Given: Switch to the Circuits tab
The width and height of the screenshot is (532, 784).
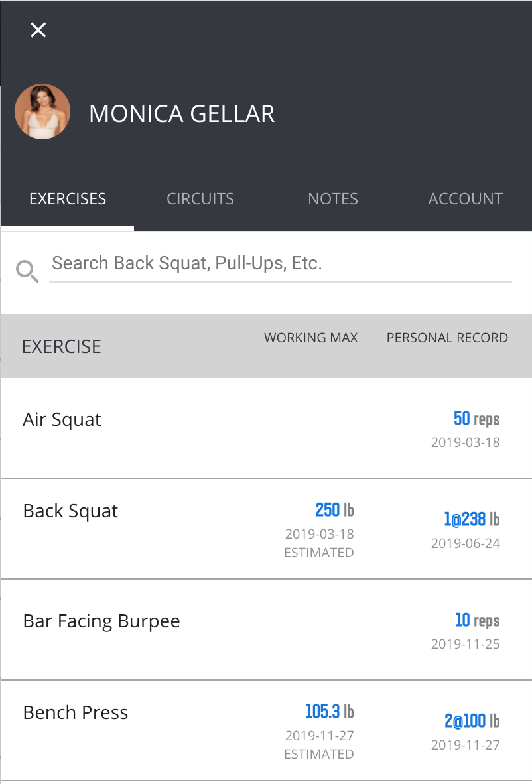Looking at the screenshot, I should tap(200, 199).
